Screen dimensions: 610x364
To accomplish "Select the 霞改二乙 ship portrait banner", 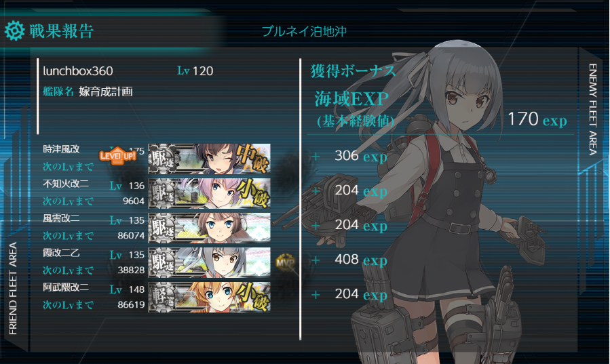I will click(x=209, y=262).
